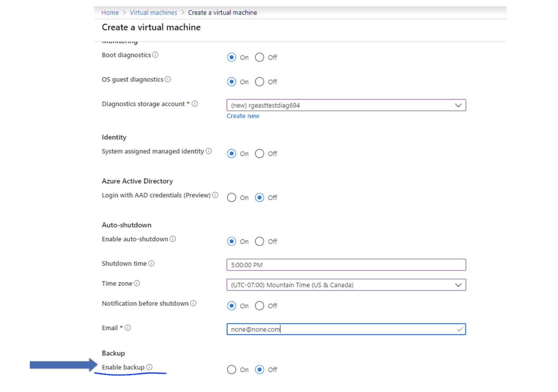Click the Notification before shutdown info icon
Image resolution: width=558 pixels, height=392 pixels.
pyautogui.click(x=193, y=303)
